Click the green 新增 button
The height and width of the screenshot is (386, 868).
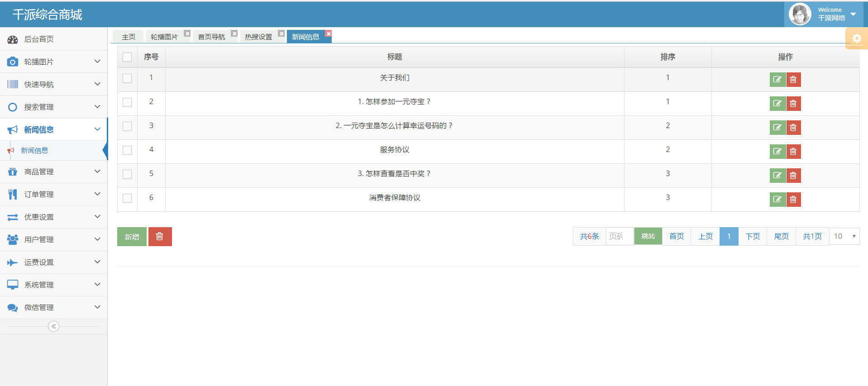[132, 237]
